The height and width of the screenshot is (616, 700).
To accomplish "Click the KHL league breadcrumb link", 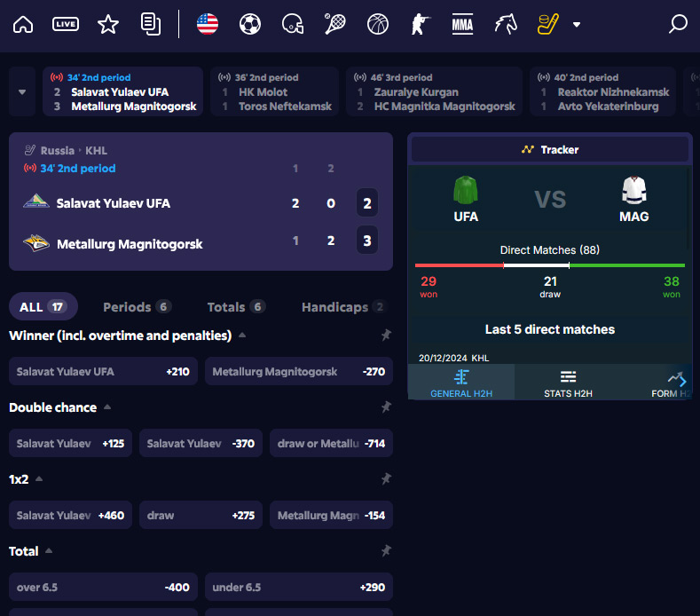I will tap(96, 151).
